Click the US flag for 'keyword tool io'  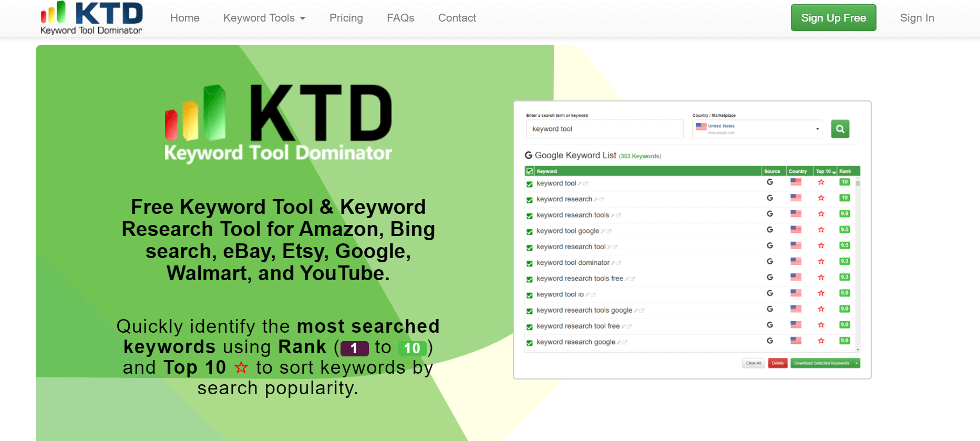tap(796, 293)
